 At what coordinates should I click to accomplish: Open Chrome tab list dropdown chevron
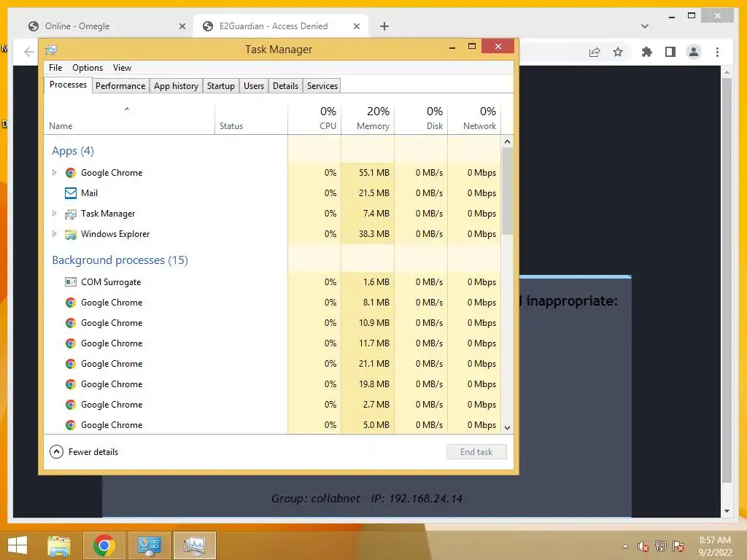pos(645,26)
